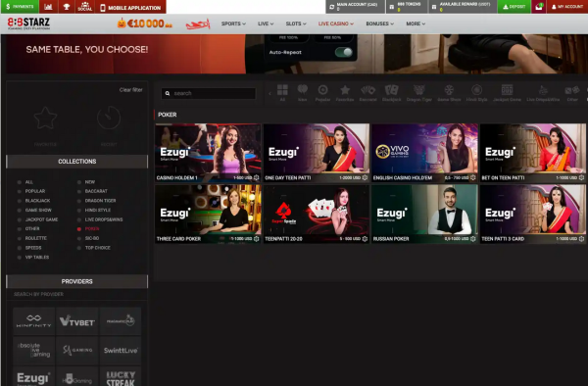Open the statistics chart icon
588x386 pixels.
pos(48,7)
